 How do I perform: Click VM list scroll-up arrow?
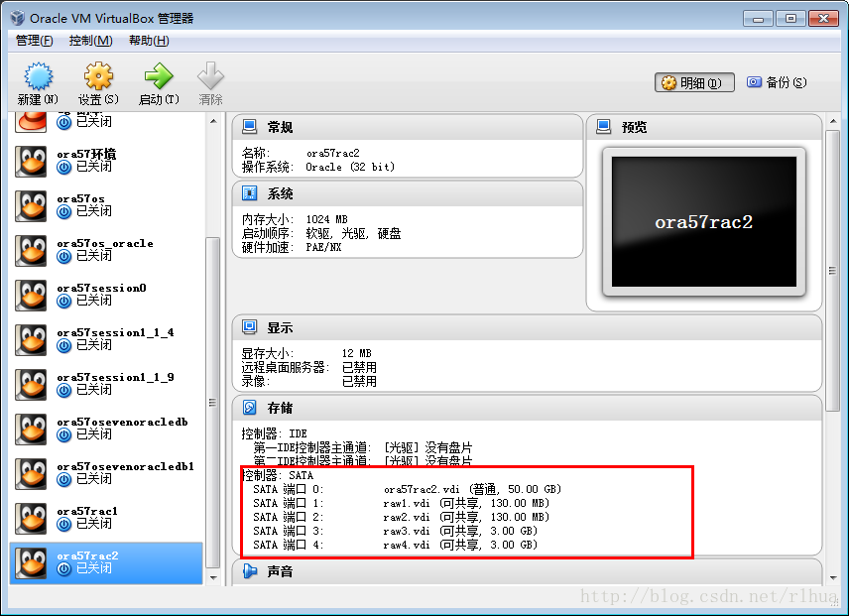pyautogui.click(x=213, y=121)
